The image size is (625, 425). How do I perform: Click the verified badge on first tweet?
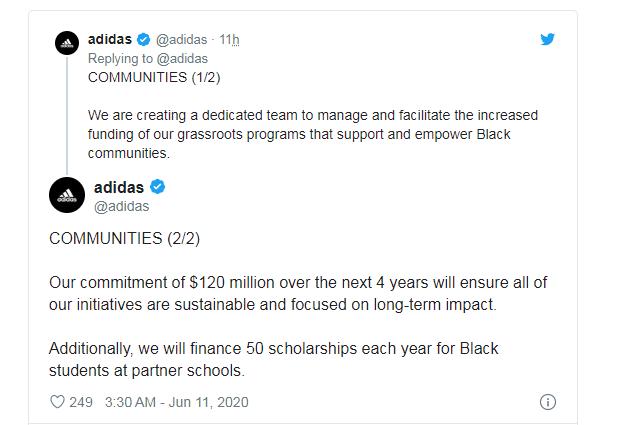(144, 39)
